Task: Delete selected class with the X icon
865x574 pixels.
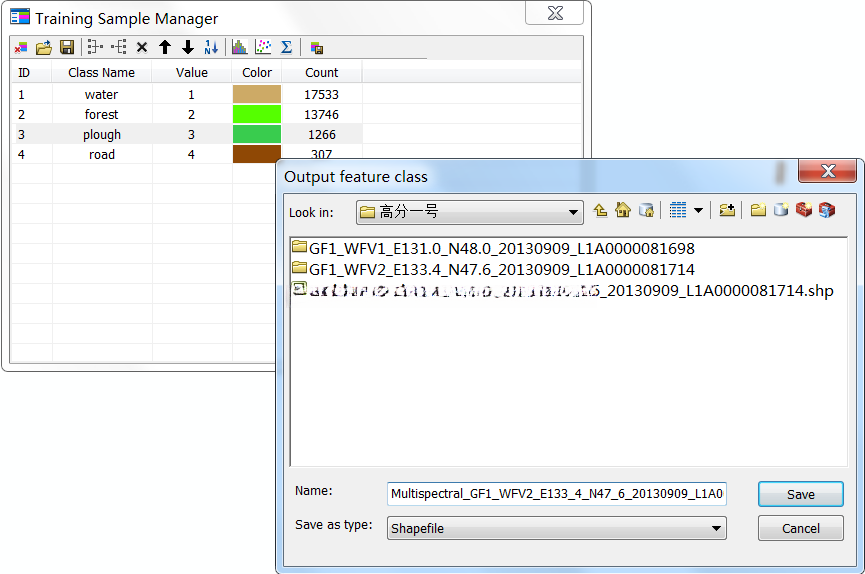Action: coord(142,47)
